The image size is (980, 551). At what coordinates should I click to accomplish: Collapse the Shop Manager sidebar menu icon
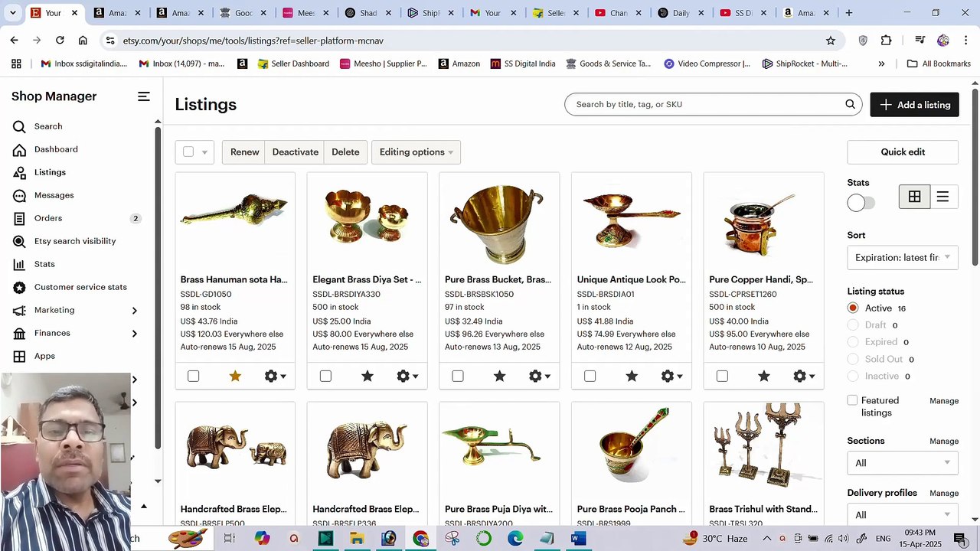[x=143, y=96]
